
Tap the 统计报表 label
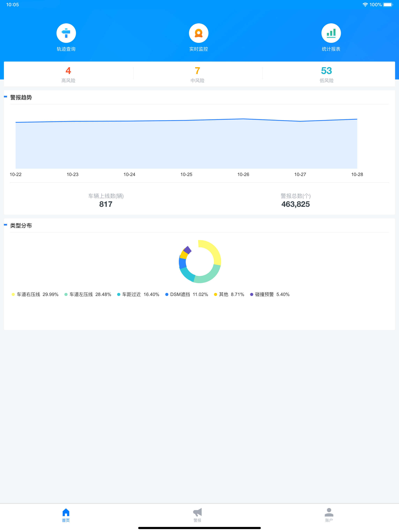(x=331, y=49)
